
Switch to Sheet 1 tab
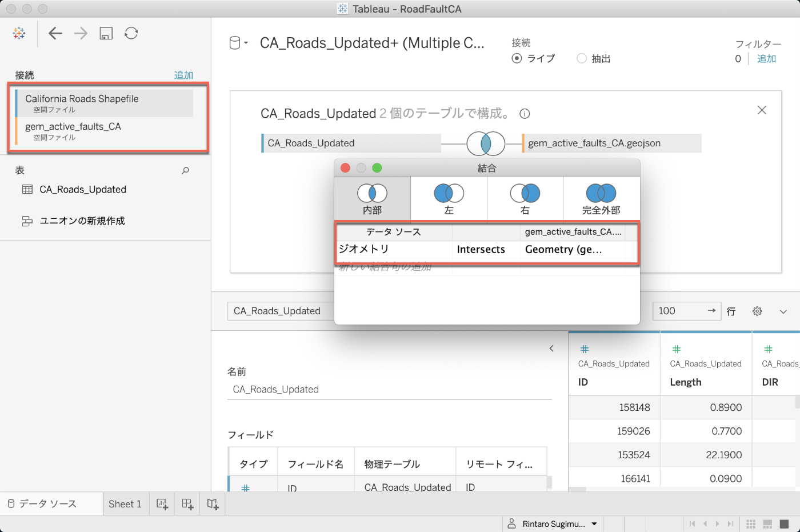125,504
